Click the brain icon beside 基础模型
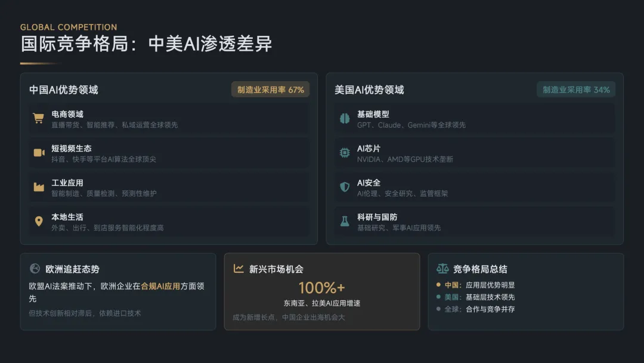Image resolution: width=644 pixels, height=363 pixels. (x=345, y=118)
